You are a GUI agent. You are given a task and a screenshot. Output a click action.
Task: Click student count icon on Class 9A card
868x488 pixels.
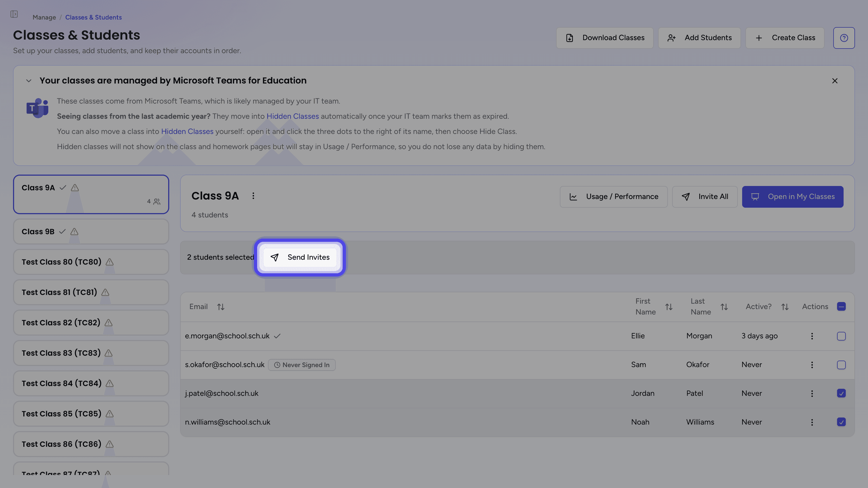tap(157, 201)
